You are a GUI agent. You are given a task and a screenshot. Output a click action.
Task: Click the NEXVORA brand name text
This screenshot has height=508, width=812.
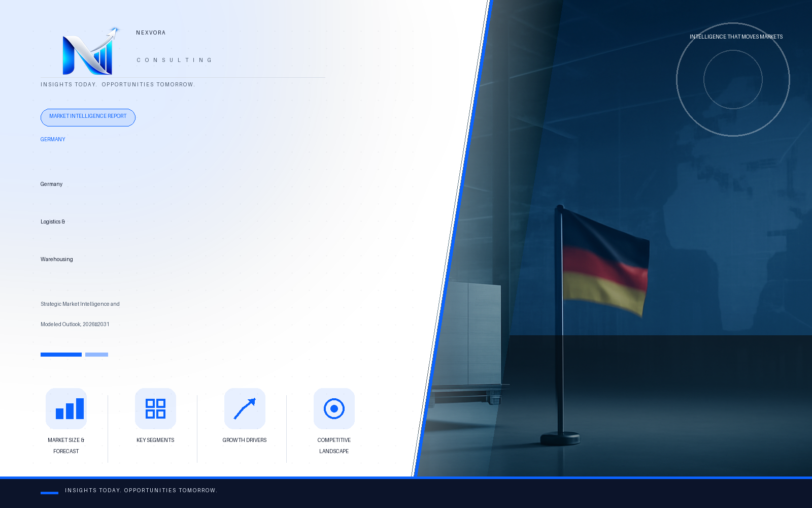click(x=151, y=33)
